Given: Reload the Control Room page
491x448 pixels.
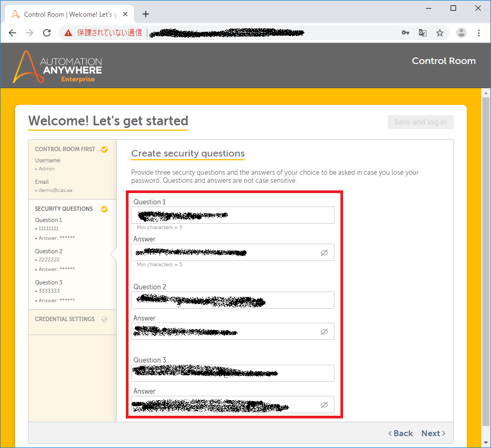Looking at the screenshot, I should (x=47, y=33).
